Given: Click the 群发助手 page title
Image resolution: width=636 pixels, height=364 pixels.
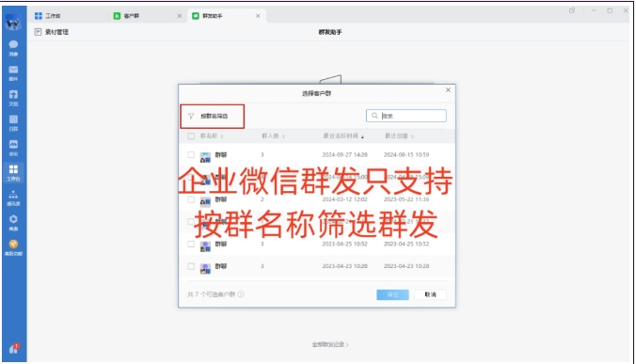Looking at the screenshot, I should click(330, 32).
